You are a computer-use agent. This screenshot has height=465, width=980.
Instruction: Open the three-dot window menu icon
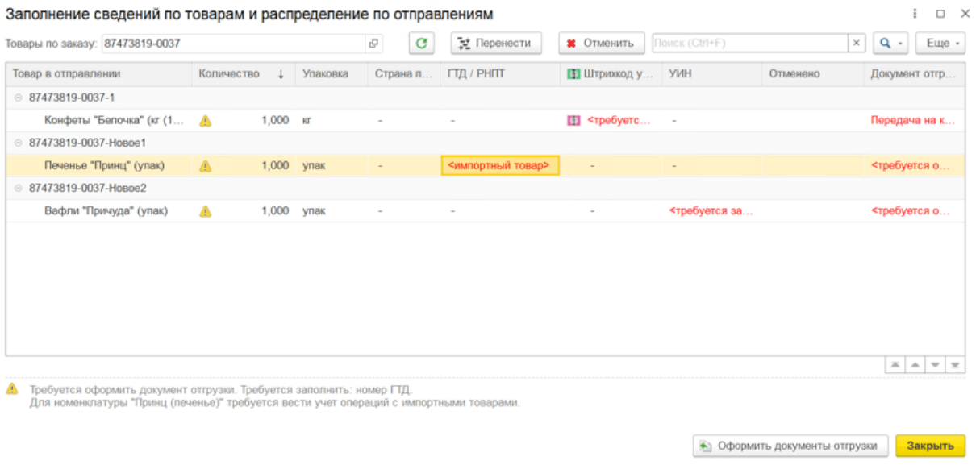coord(915,14)
